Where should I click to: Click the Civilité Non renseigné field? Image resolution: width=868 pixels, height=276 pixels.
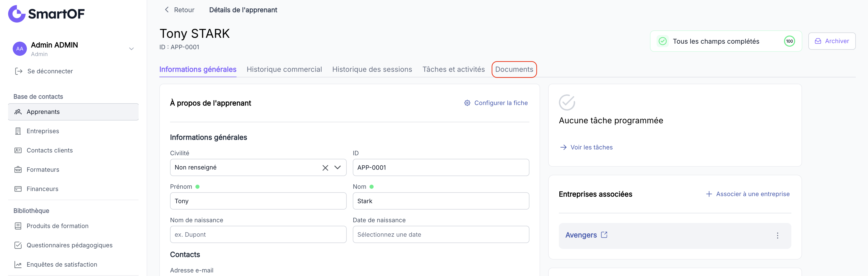258,167
